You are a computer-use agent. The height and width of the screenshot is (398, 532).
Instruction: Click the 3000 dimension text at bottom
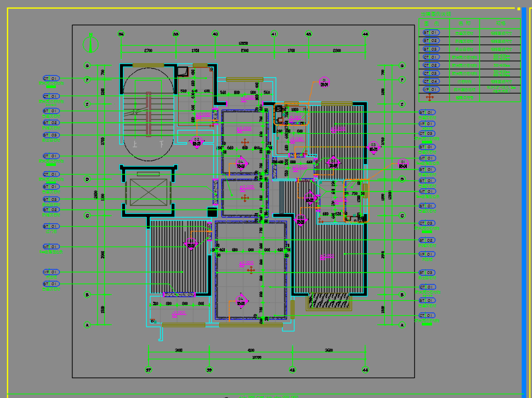pos(178,350)
